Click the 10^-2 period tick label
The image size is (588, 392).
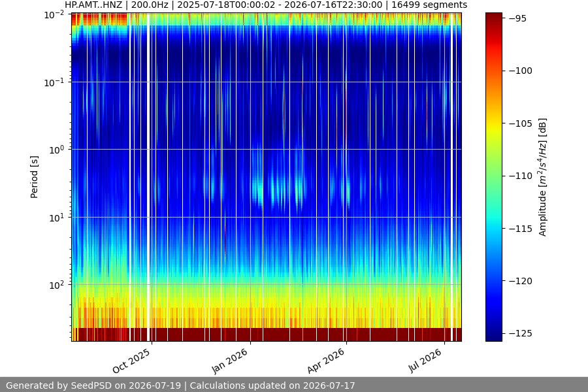pos(54,15)
